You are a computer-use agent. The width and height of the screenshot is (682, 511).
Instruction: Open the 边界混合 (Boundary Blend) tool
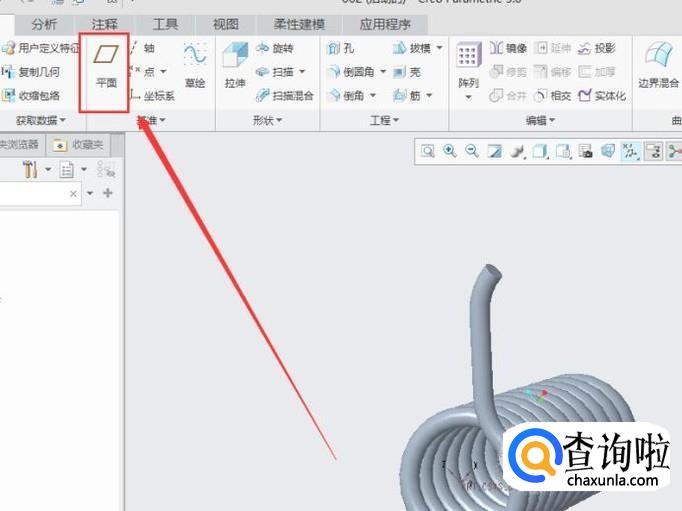click(x=659, y=66)
